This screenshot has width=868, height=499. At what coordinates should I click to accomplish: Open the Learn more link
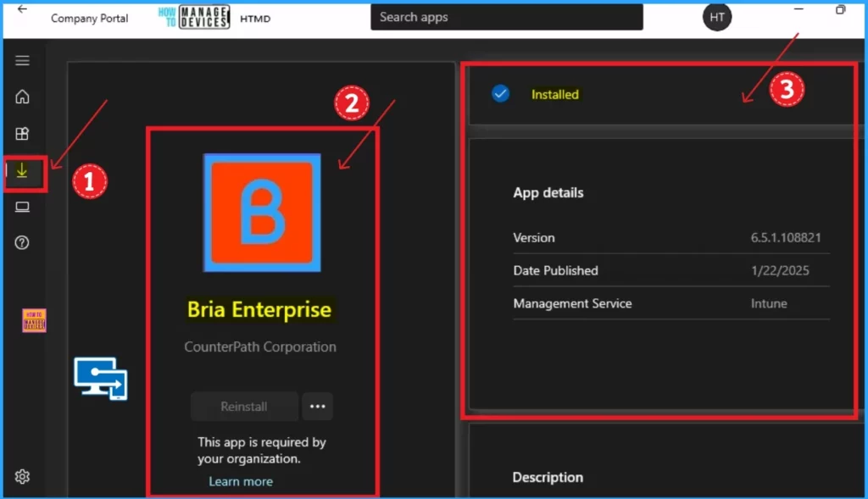pos(241,481)
